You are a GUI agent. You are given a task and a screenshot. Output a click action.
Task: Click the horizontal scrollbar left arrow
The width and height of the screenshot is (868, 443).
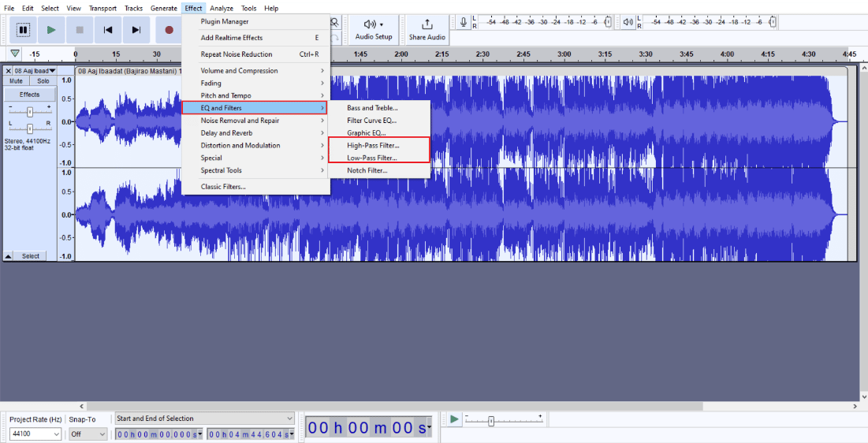[x=82, y=407]
